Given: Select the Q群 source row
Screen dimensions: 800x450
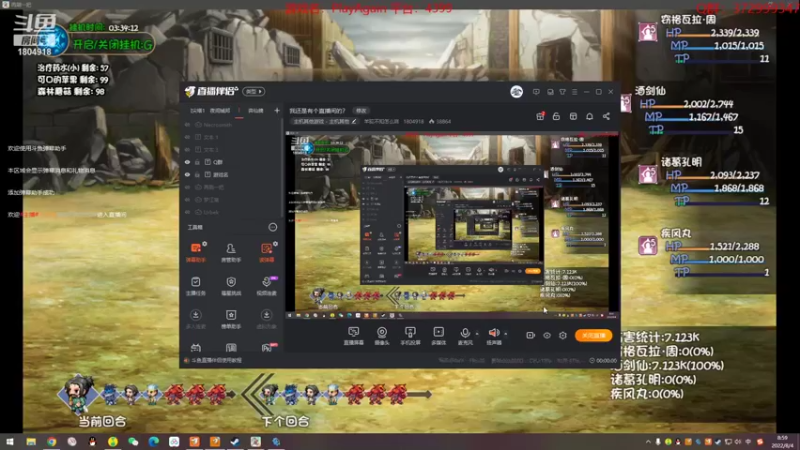Looking at the screenshot, I should pyautogui.click(x=232, y=162).
